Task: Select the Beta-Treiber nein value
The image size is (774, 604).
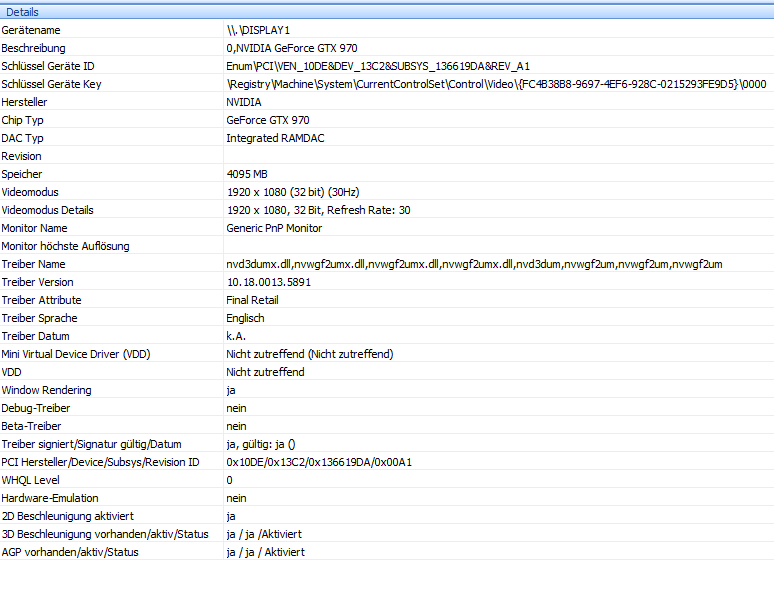Action: [236, 426]
